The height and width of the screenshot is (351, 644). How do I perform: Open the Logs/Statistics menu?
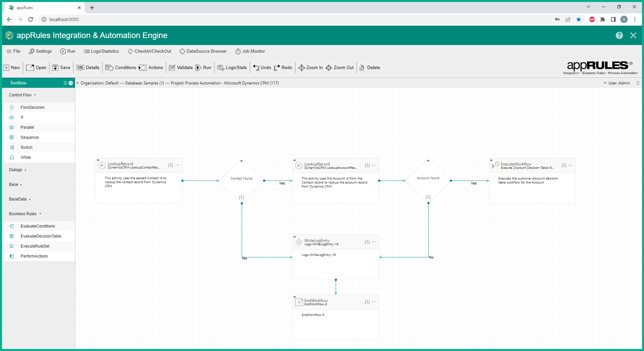tap(101, 51)
